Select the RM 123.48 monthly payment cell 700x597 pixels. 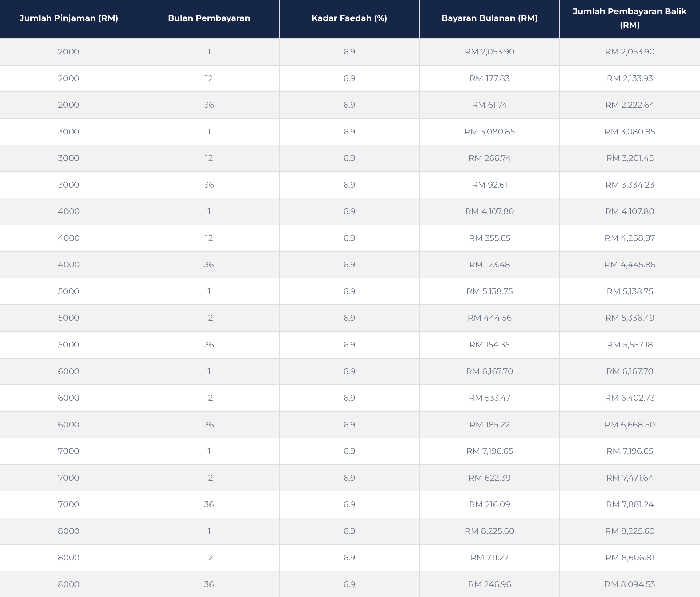(489, 265)
